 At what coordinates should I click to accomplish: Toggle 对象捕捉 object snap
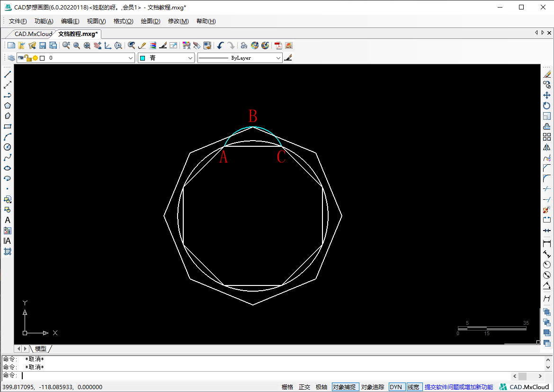pos(346,387)
